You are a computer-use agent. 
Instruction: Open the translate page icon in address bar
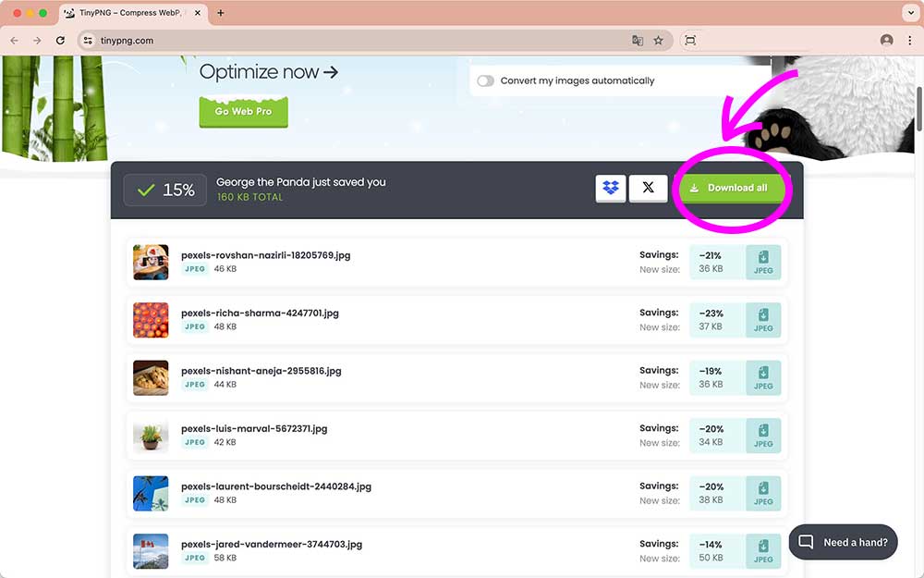click(637, 40)
